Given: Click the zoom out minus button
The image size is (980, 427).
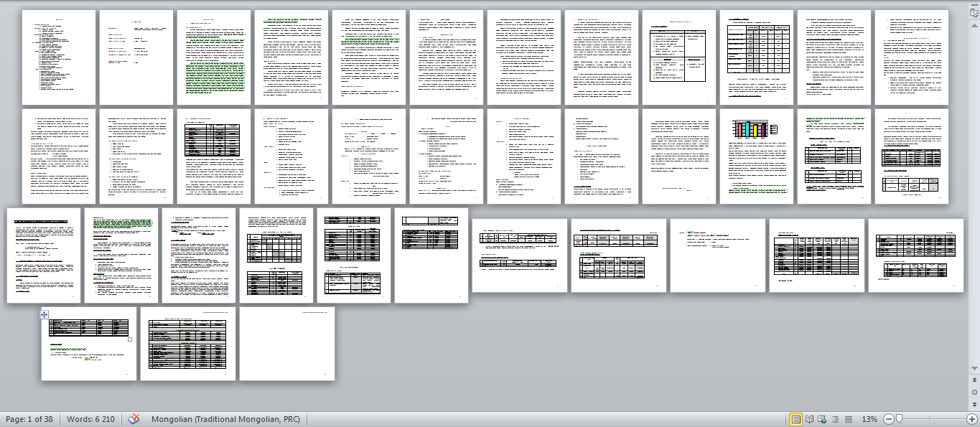Looking at the screenshot, I should (889, 419).
